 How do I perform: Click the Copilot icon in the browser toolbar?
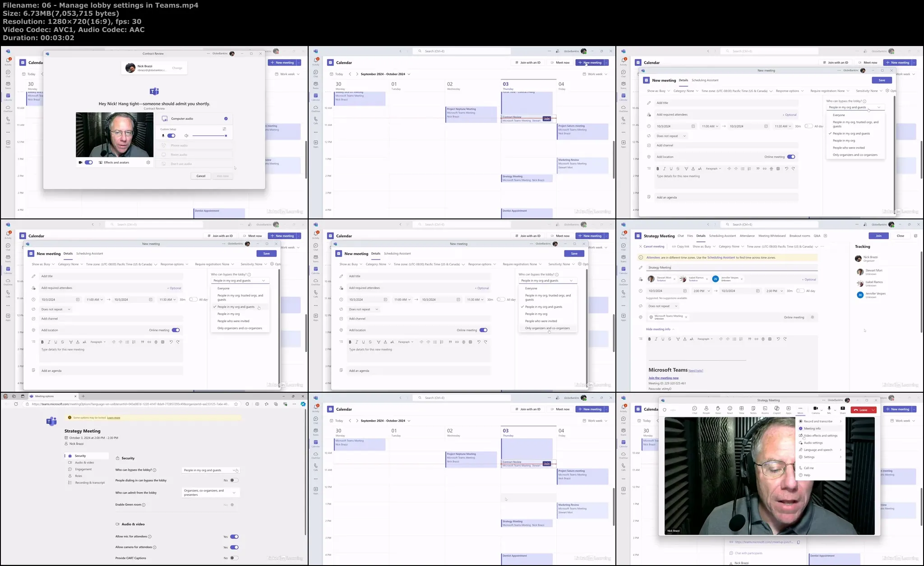pos(303,404)
